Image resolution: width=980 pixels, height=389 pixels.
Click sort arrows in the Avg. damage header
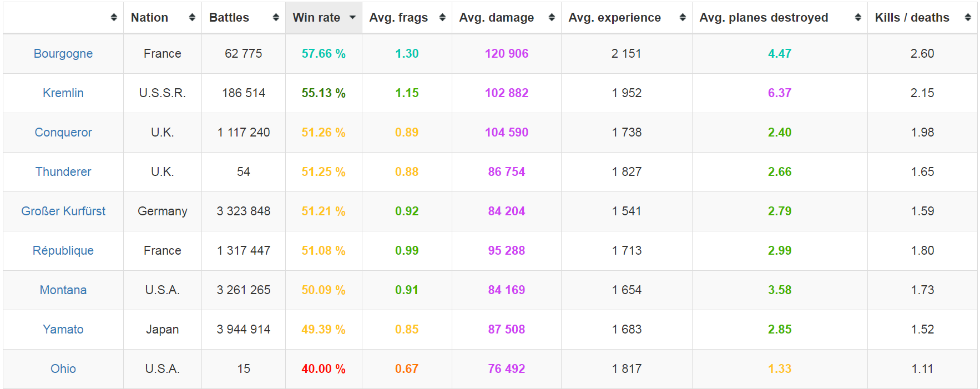(552, 18)
